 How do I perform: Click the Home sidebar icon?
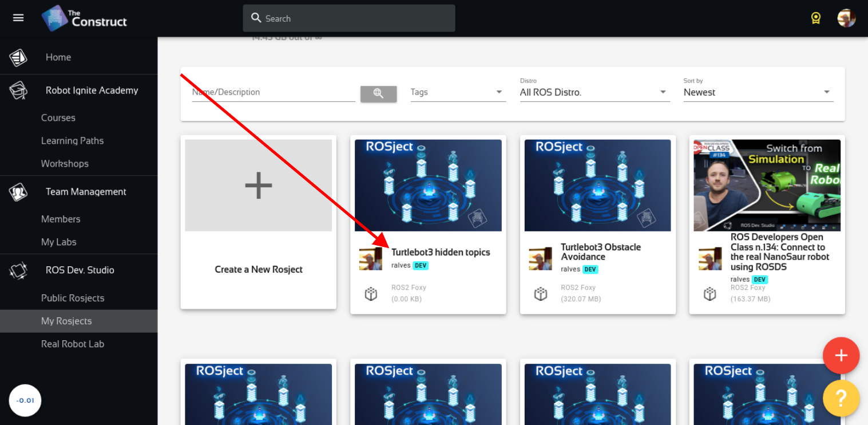pos(18,57)
